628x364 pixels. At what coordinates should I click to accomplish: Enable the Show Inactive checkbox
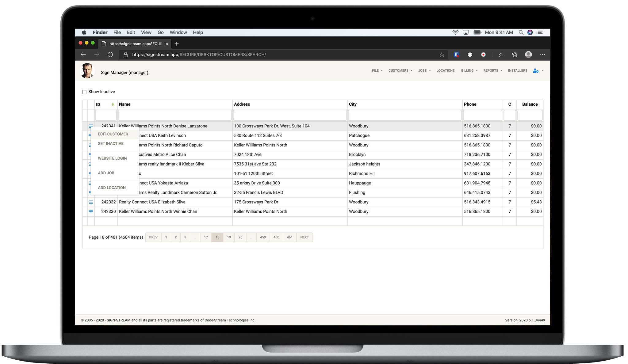pos(84,92)
